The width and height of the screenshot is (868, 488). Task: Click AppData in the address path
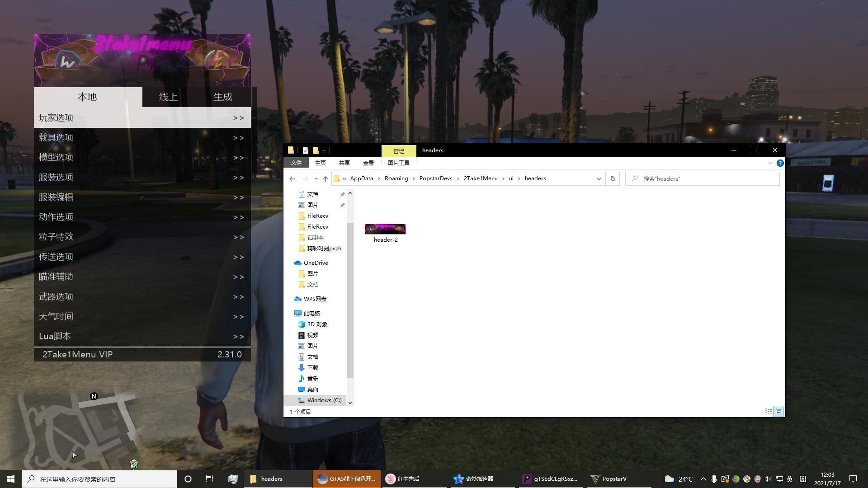click(362, 178)
